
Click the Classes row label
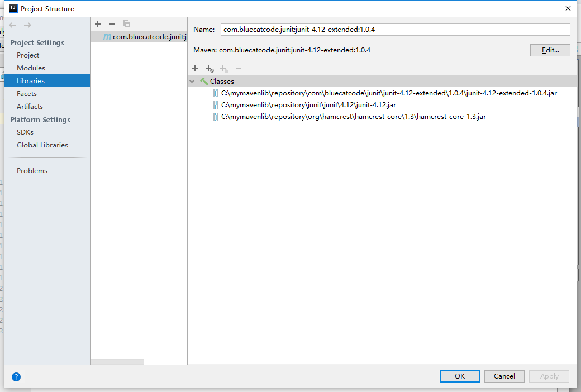[222, 81]
